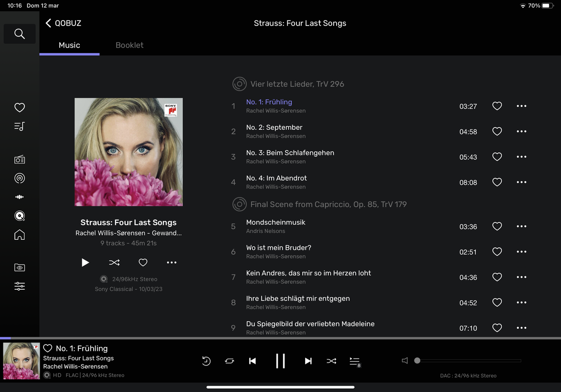Open more options for Wo ist mein Bruder?
Image resolution: width=561 pixels, height=392 pixels.
point(522,252)
